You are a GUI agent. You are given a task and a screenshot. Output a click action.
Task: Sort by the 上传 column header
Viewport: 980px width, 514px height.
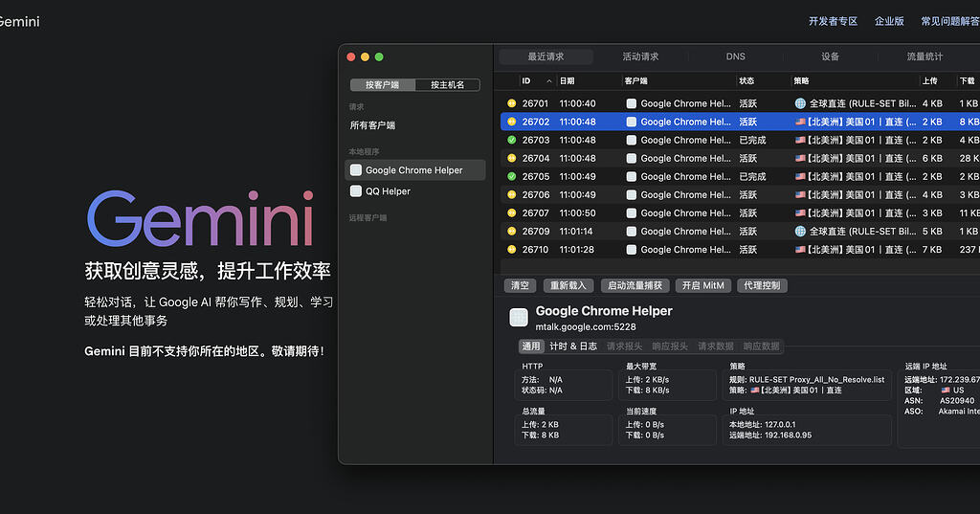click(x=930, y=80)
